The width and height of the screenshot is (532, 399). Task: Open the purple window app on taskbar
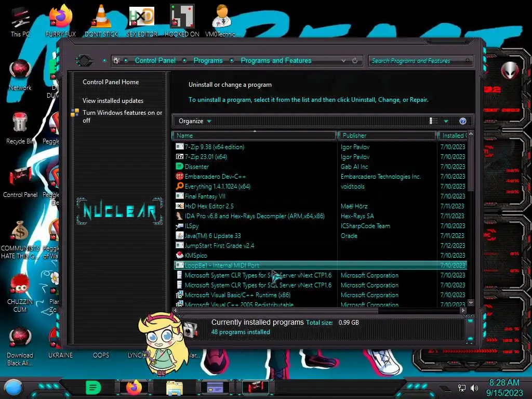tap(215, 388)
